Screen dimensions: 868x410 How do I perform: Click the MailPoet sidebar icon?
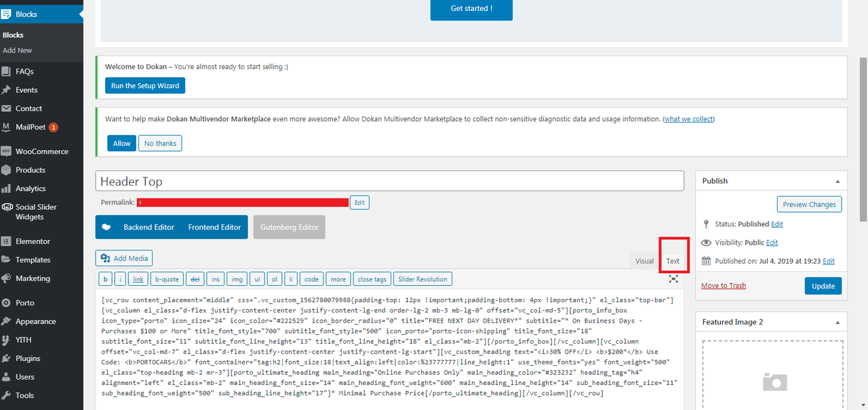(x=6, y=127)
